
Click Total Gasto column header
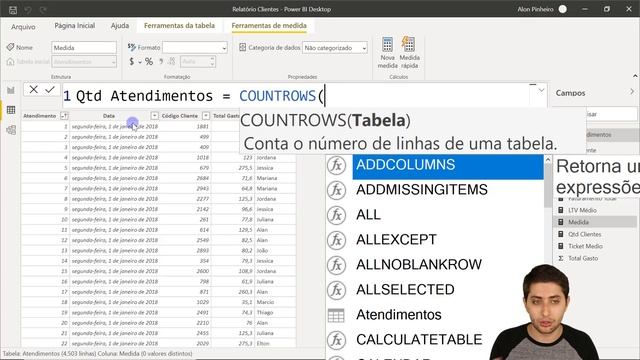point(226,116)
